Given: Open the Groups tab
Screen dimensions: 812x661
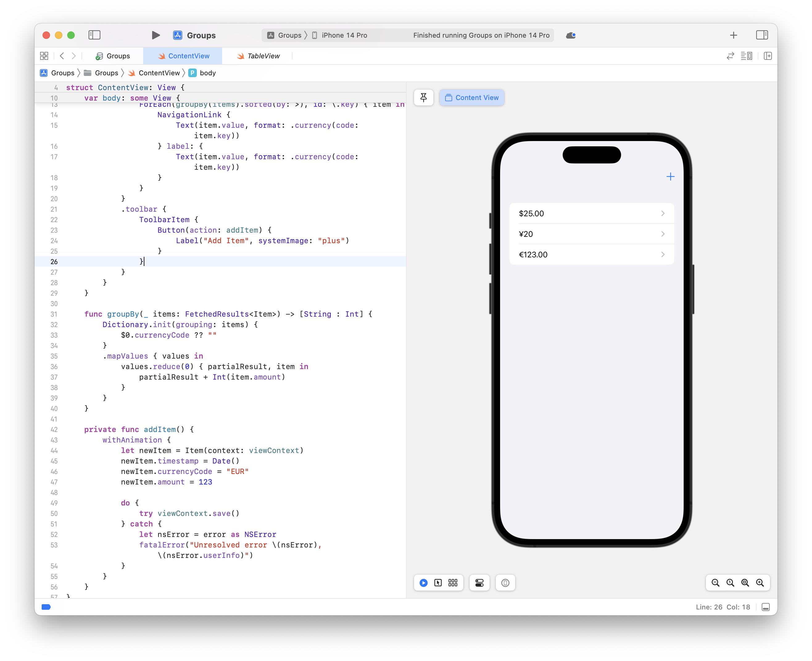Looking at the screenshot, I should pyautogui.click(x=113, y=56).
